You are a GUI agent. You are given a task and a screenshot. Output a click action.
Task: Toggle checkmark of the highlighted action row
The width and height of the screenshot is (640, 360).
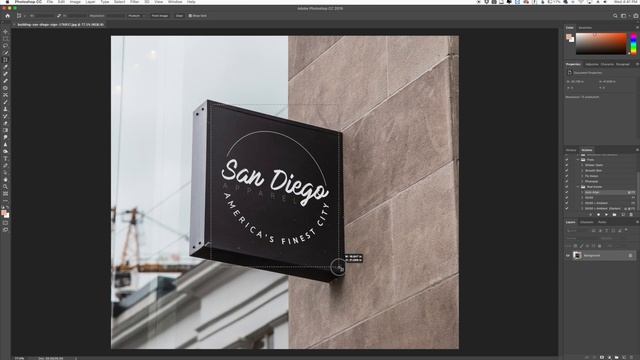567,192
